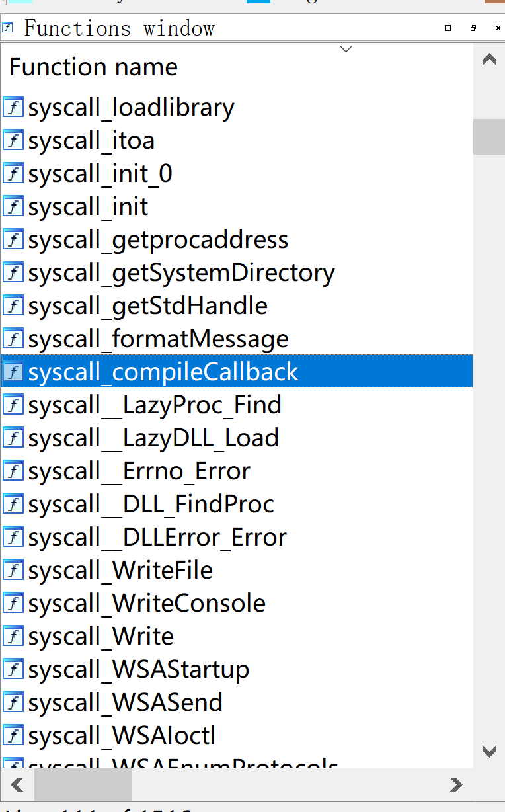Click the icon next to syscall_WriteFile
Screen dimensions: 505x812
[x=13, y=570]
